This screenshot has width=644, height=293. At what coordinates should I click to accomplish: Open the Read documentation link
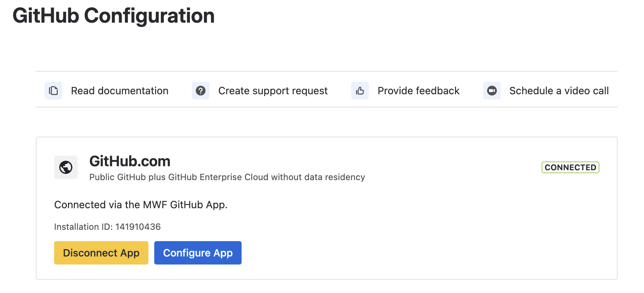click(x=120, y=91)
